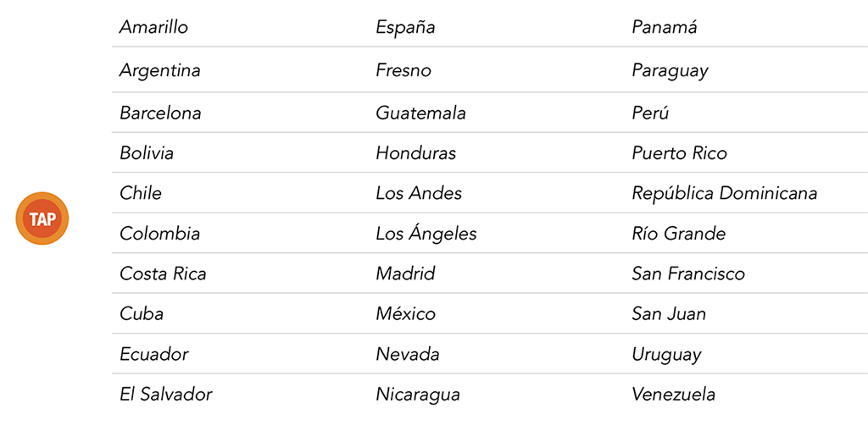Select the word Amarillo
This screenshot has width=868, height=431.
153,27
